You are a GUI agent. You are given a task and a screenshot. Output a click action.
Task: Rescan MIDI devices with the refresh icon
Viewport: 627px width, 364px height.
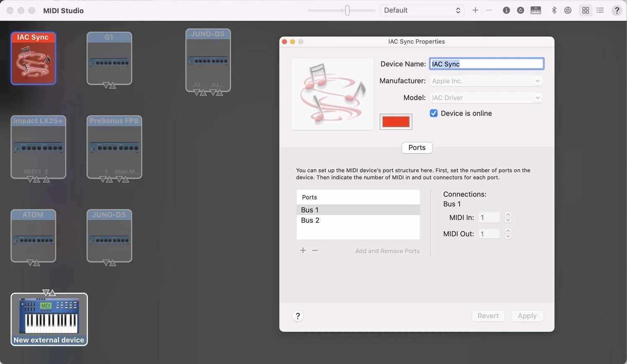[x=520, y=10]
